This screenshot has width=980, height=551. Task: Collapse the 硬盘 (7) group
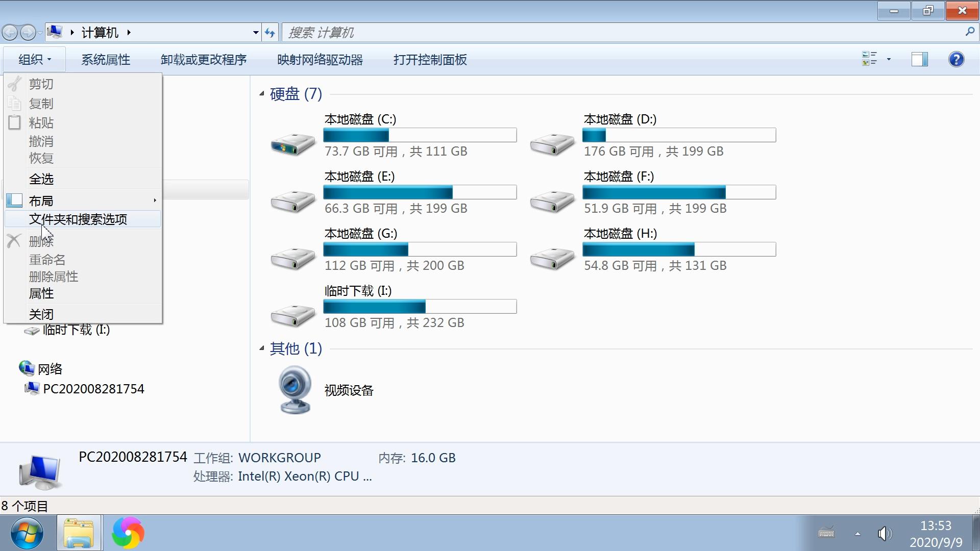pos(261,93)
